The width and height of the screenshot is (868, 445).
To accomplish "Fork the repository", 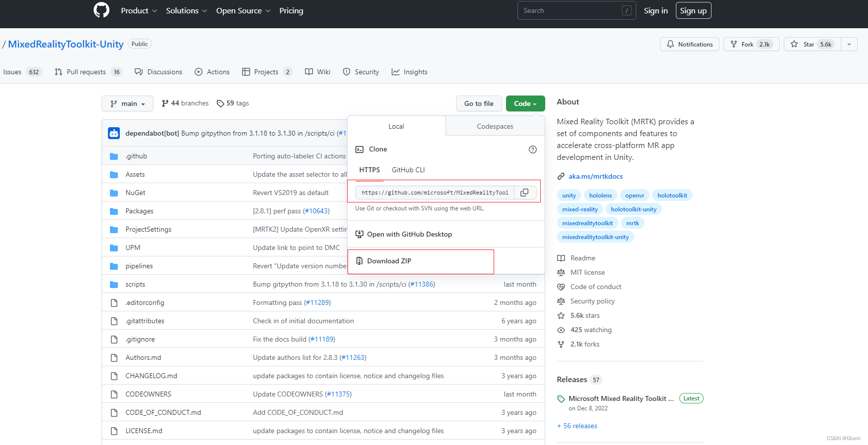I will tap(752, 44).
